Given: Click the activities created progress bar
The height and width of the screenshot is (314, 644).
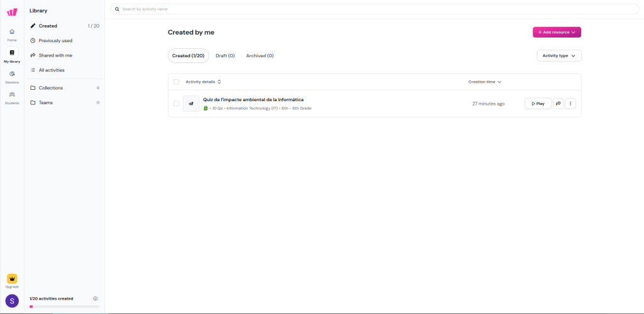Looking at the screenshot, I should pyautogui.click(x=64, y=306).
